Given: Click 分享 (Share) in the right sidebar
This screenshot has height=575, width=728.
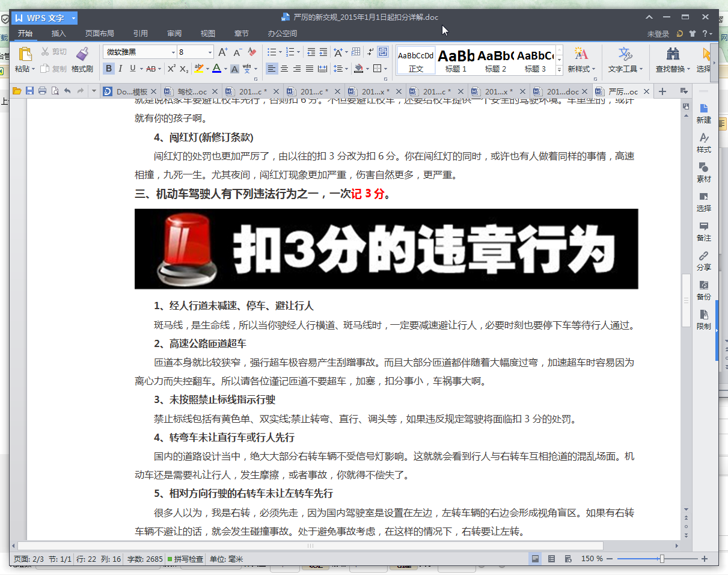Looking at the screenshot, I should click(x=703, y=260).
